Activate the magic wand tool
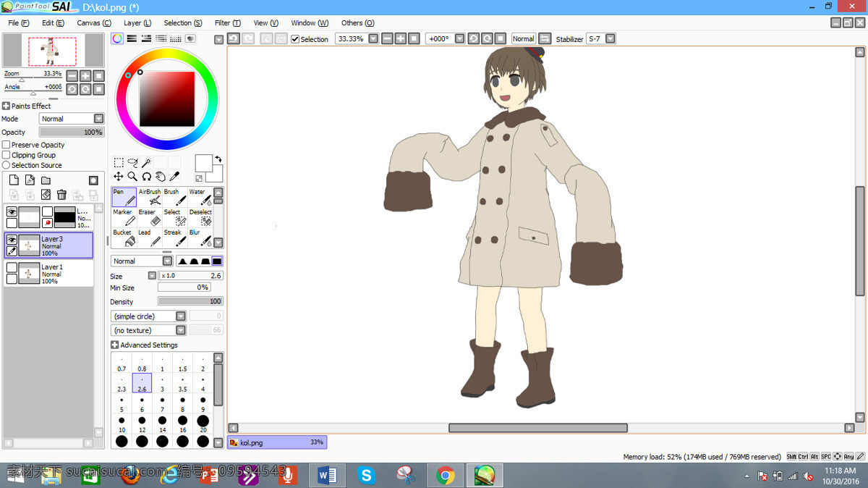Image resolution: width=868 pixels, height=488 pixels. click(x=146, y=163)
